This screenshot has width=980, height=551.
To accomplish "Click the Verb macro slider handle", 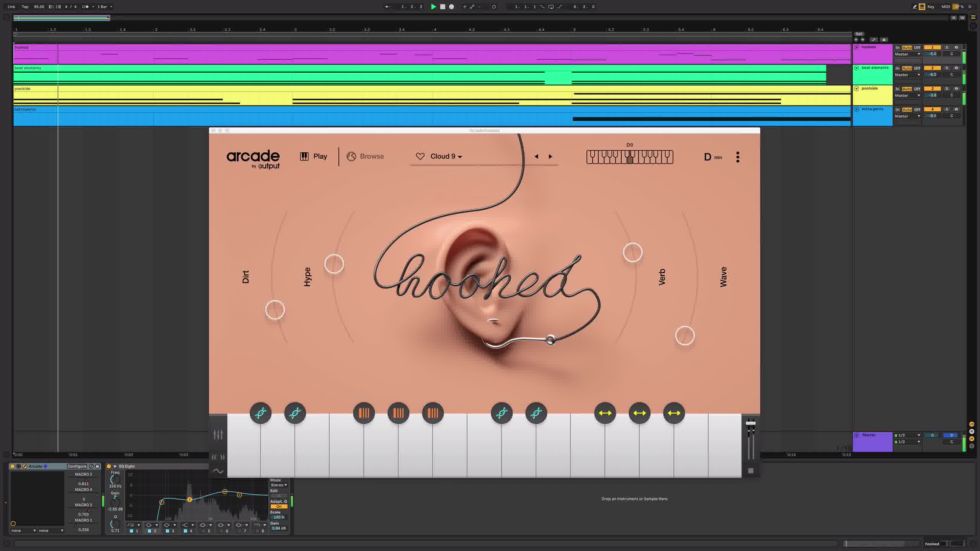I will point(633,253).
